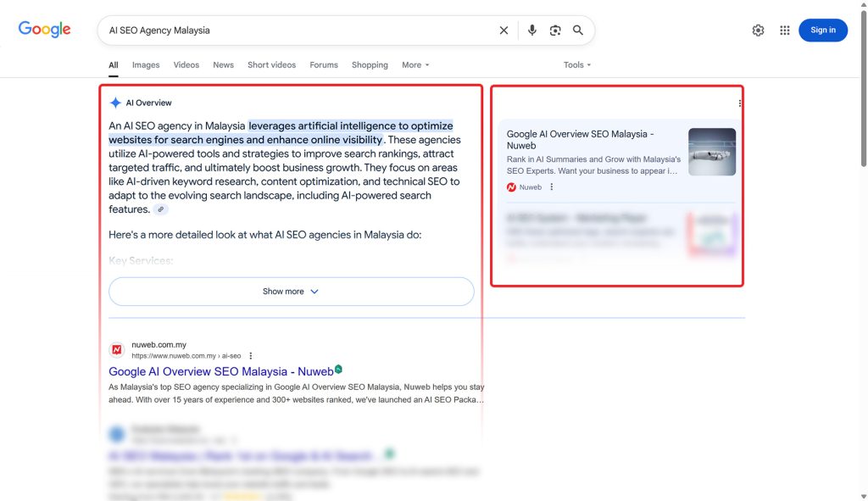Expand AI Overview with Show more
The width and height of the screenshot is (868, 501).
(292, 291)
